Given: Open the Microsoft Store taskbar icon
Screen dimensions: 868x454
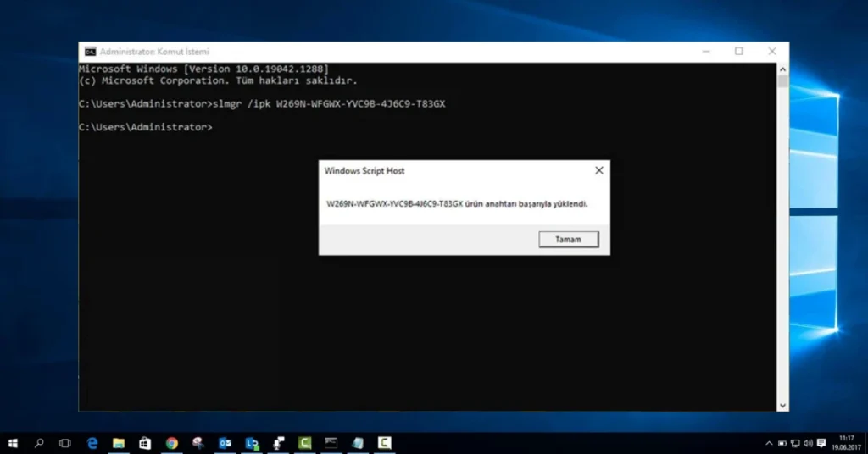Looking at the screenshot, I should tap(145, 443).
